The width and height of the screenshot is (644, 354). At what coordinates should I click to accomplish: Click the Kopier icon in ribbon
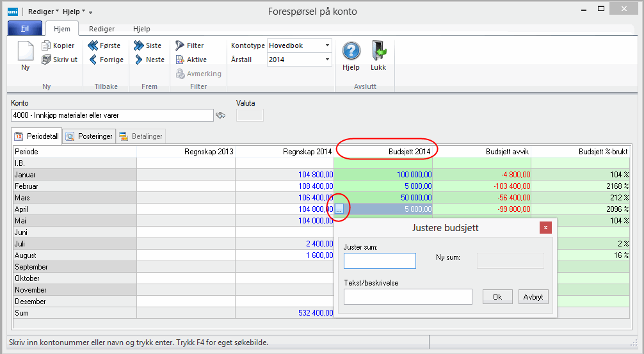coord(46,45)
